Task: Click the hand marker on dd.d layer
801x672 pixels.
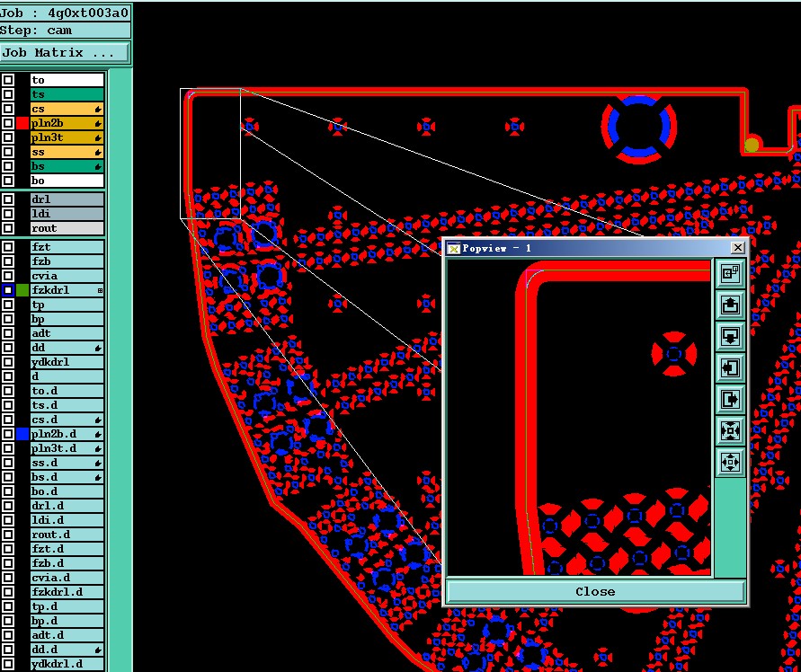Action: coord(98,650)
